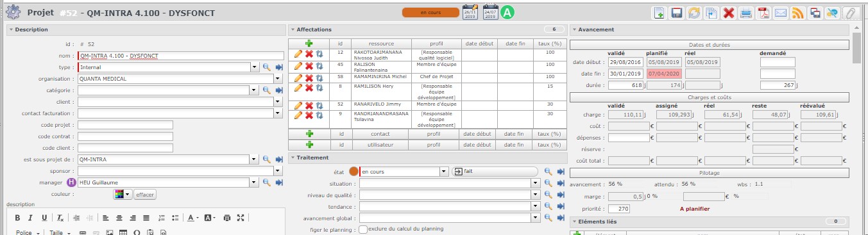Refresh the project with the orange arrows icon

pos(694,13)
